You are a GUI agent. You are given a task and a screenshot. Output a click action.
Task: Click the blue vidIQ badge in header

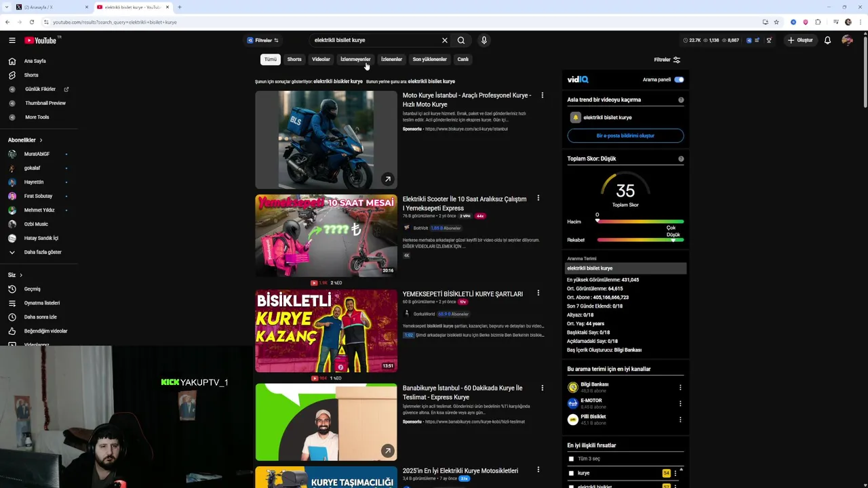[x=749, y=40]
